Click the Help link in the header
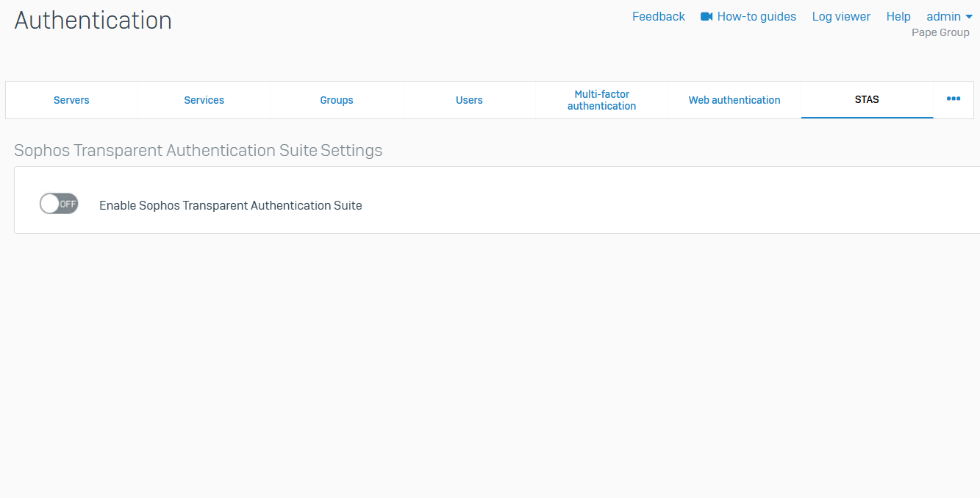The height and width of the screenshot is (498, 980). 898,16
